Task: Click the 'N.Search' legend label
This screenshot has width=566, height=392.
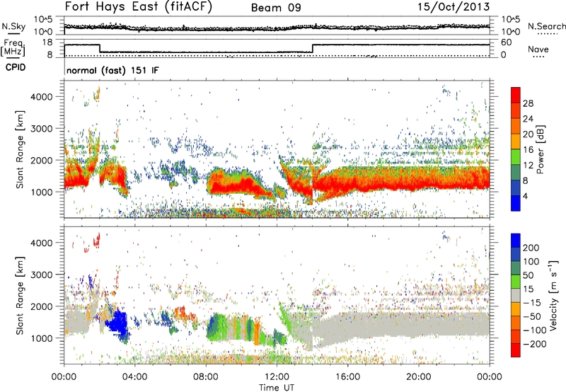Action: coord(546,26)
